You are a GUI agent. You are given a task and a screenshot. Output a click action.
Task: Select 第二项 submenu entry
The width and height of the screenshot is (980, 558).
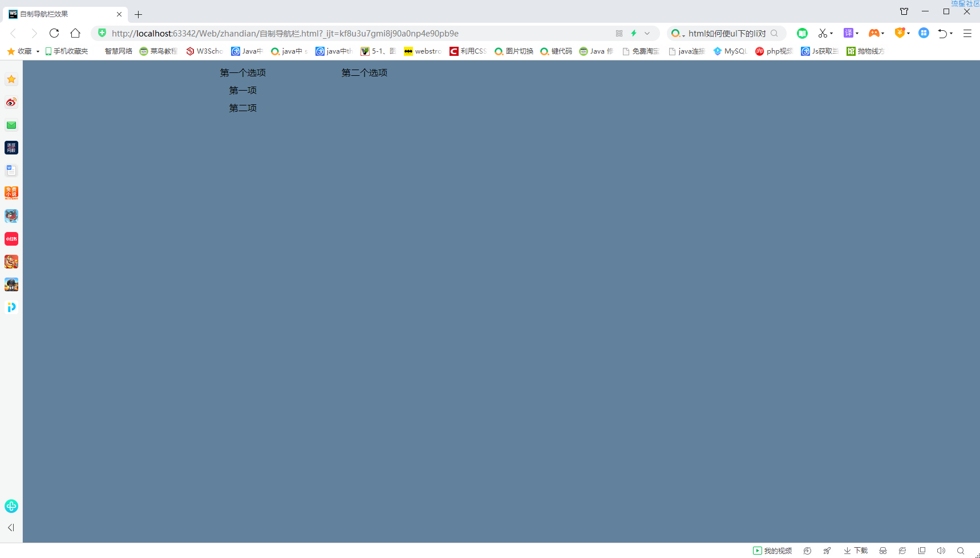pyautogui.click(x=243, y=108)
